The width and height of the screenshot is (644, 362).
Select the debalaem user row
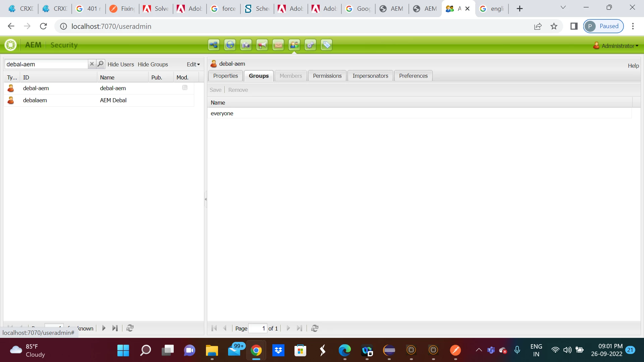(35, 100)
